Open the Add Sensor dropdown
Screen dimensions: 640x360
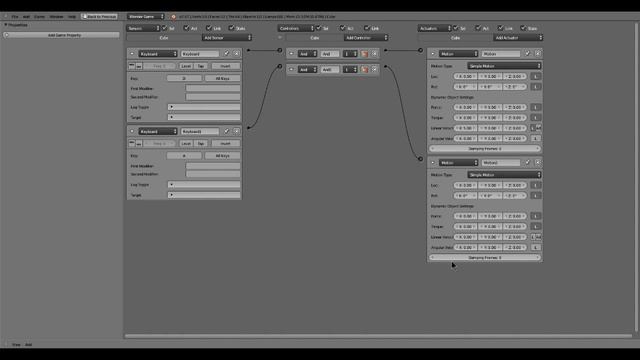[227, 38]
